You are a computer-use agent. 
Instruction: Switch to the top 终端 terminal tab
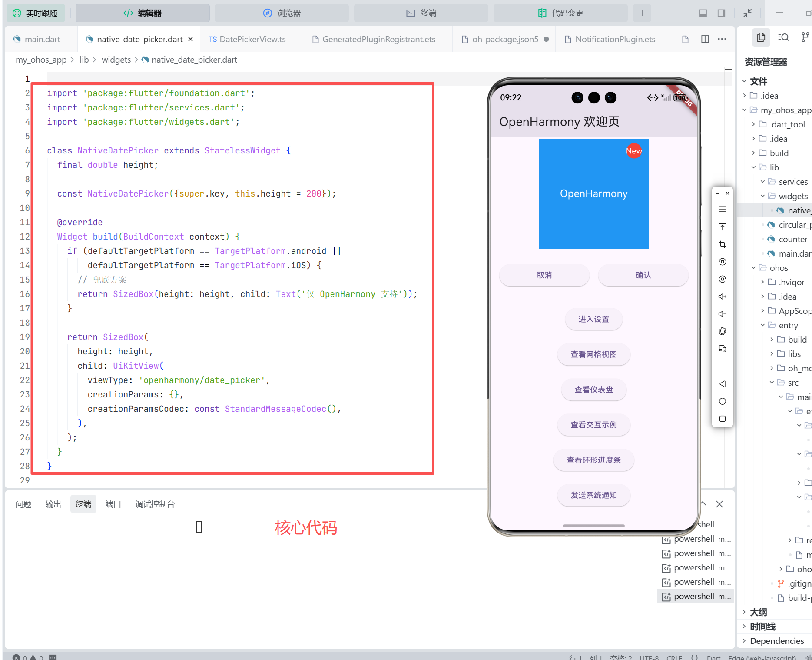tap(421, 13)
